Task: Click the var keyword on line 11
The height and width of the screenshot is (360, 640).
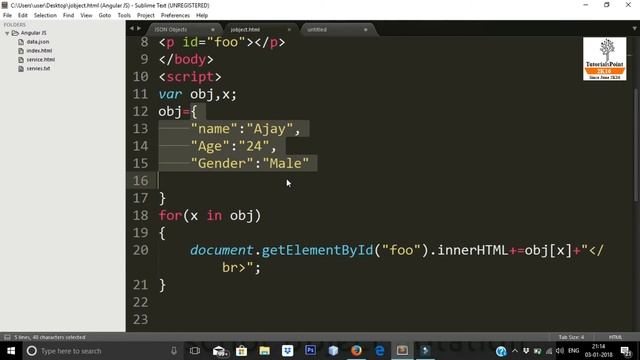Action: click(170, 94)
